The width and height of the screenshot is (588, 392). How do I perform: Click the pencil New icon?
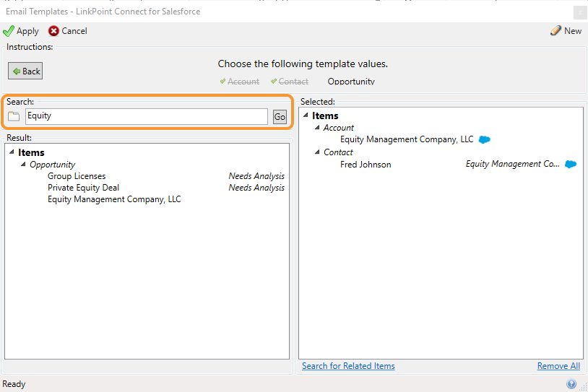(555, 31)
